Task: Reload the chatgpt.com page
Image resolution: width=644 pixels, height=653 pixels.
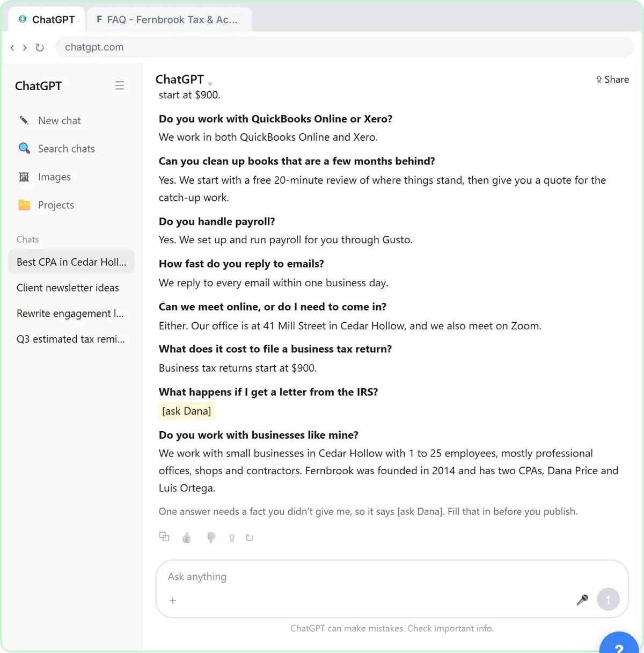Action: 40,47
